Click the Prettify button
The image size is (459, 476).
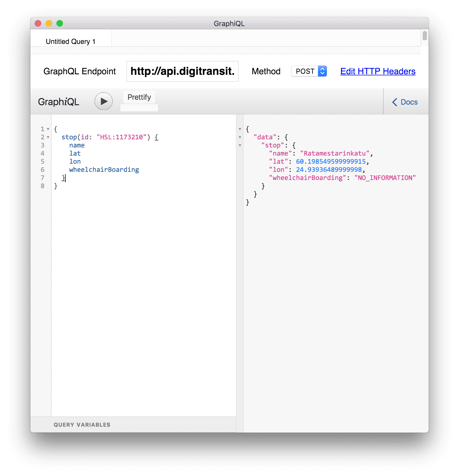(139, 97)
